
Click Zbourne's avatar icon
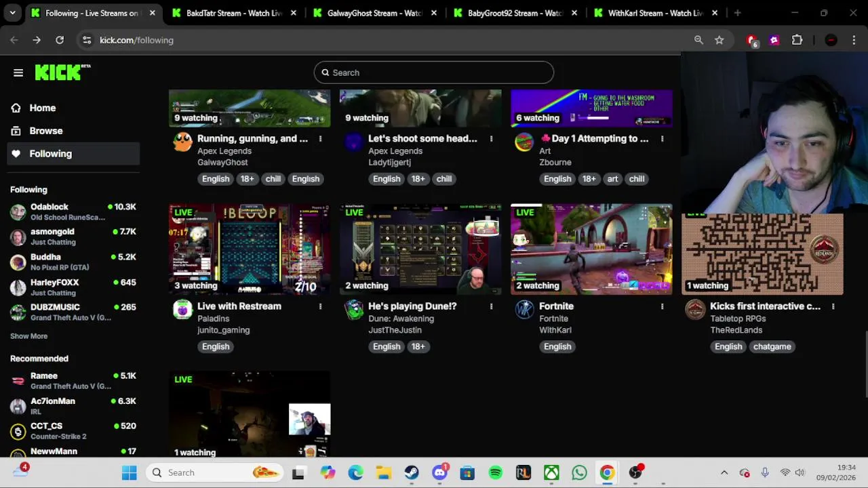524,142
